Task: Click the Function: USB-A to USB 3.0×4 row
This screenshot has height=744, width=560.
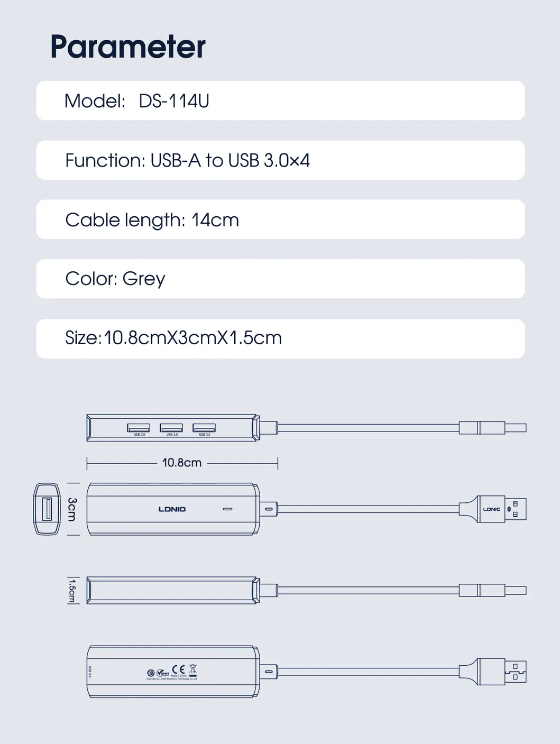Action: click(x=280, y=160)
